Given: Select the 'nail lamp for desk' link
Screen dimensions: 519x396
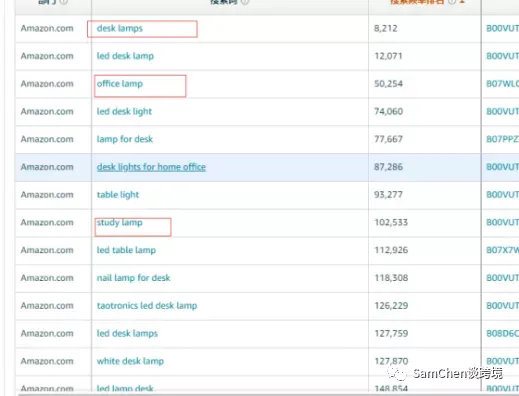Looking at the screenshot, I should point(133,278).
